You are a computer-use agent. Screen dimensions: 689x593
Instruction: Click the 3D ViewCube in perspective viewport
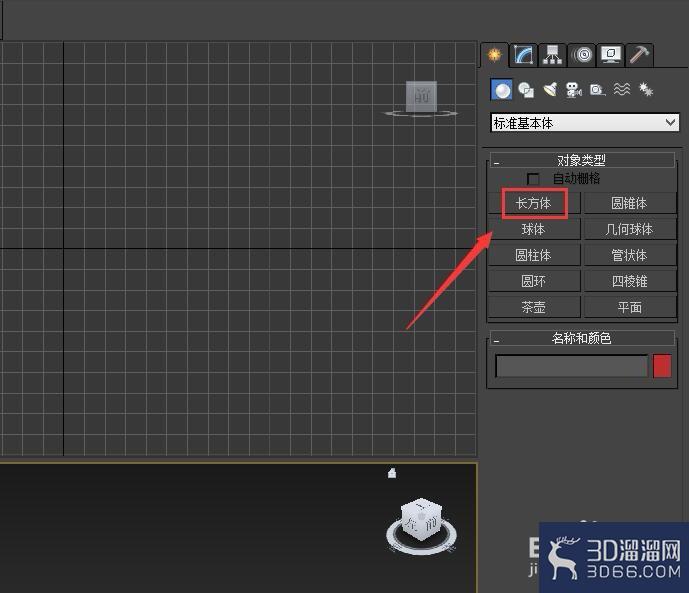click(421, 519)
